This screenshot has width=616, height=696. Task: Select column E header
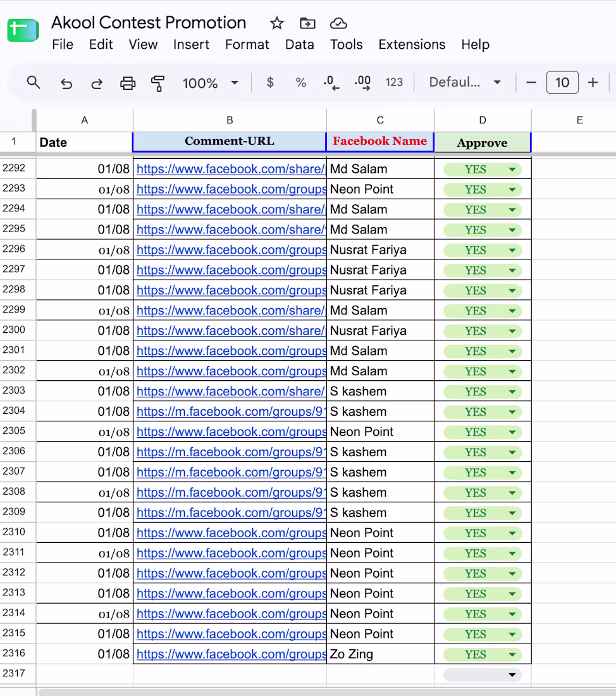579,120
